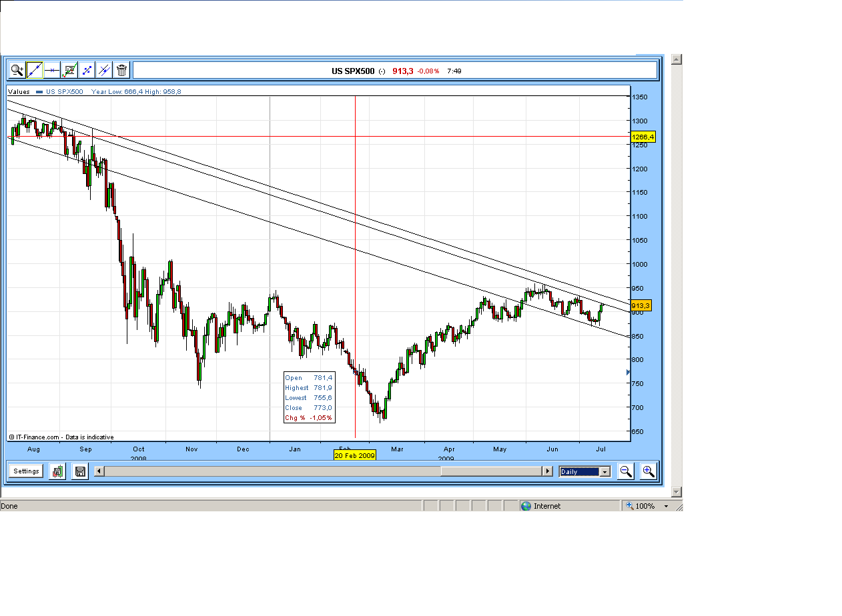Select the horizontal line tool
The height and width of the screenshot is (616, 842).
tap(52, 70)
